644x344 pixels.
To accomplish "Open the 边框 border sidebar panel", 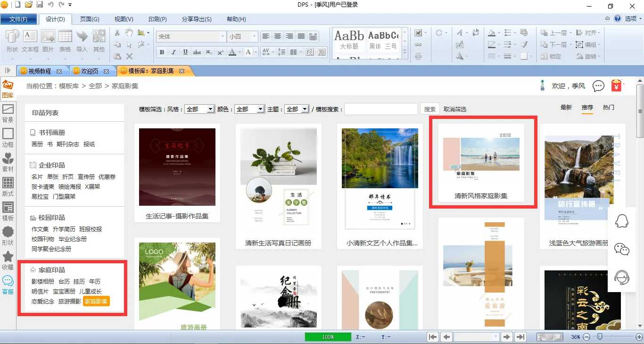I will point(8,138).
